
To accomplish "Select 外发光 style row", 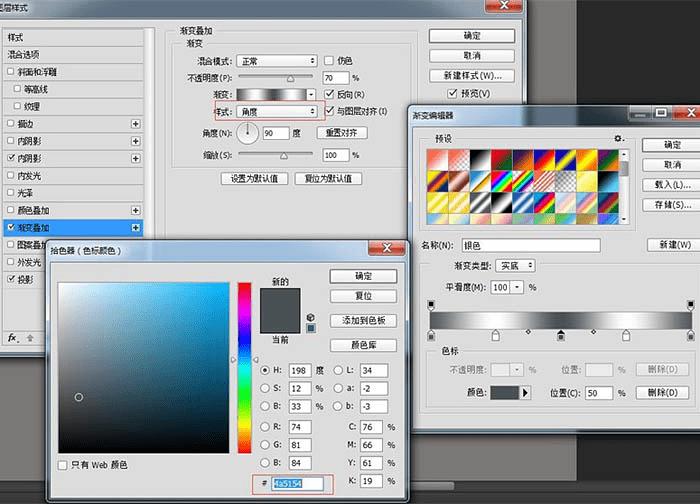I will (25, 262).
